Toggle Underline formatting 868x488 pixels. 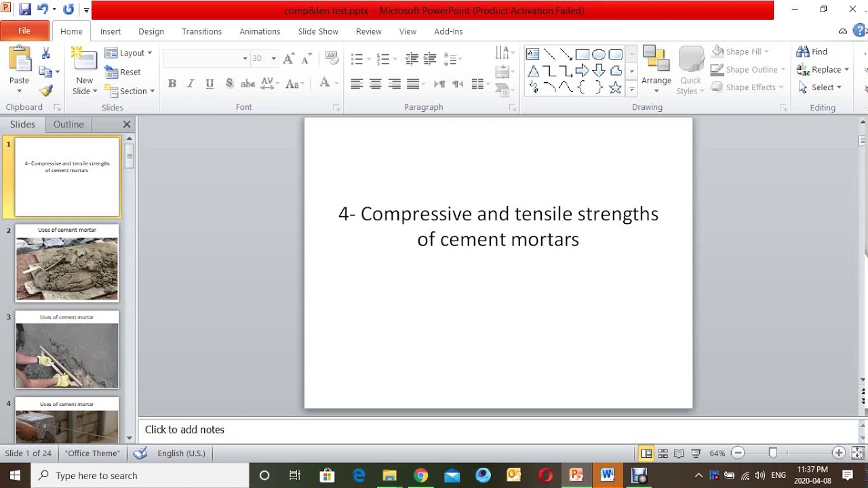point(210,83)
